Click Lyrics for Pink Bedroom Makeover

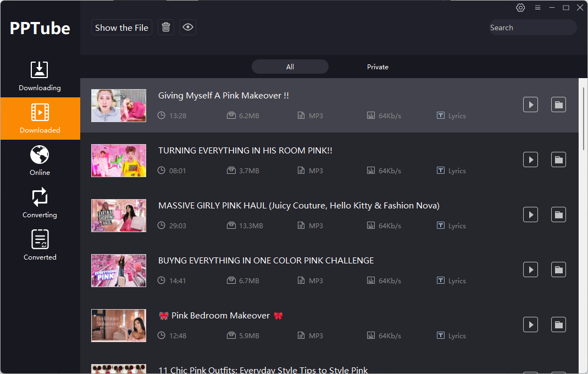click(452, 335)
